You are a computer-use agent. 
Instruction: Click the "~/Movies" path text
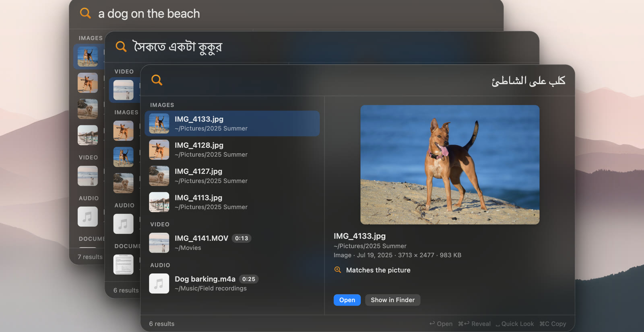pos(188,248)
